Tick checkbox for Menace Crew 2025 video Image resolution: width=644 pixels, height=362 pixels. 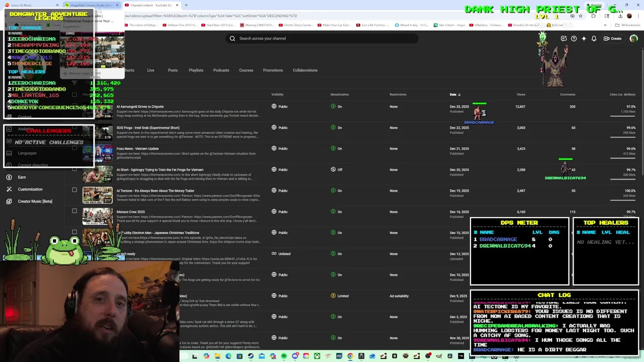pos(74,211)
